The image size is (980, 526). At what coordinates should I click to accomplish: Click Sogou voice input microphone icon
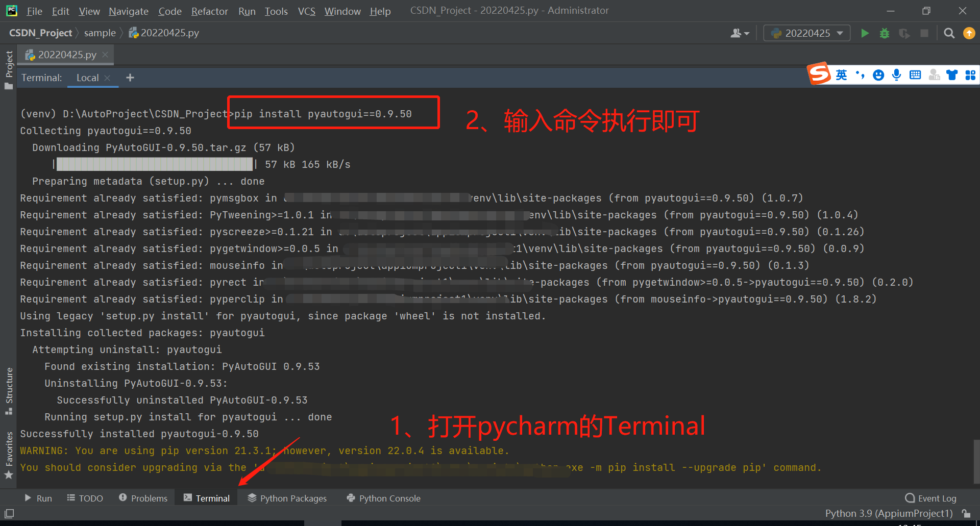coord(897,75)
